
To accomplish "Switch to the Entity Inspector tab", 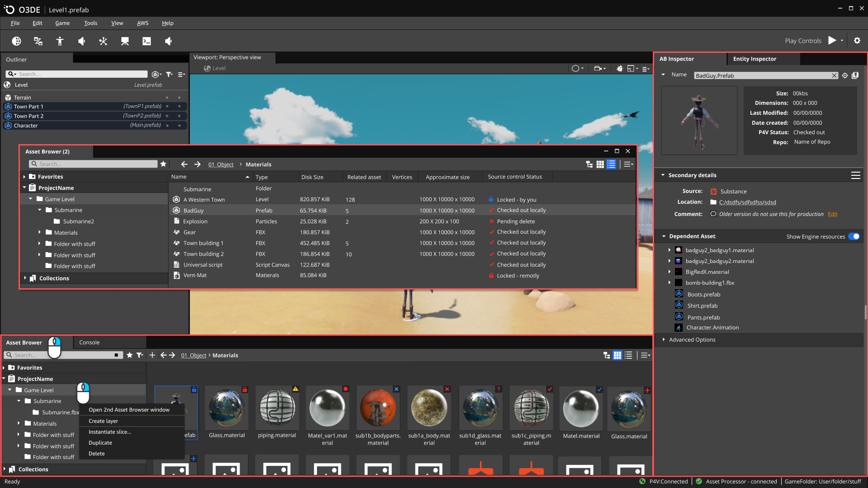I will [755, 59].
